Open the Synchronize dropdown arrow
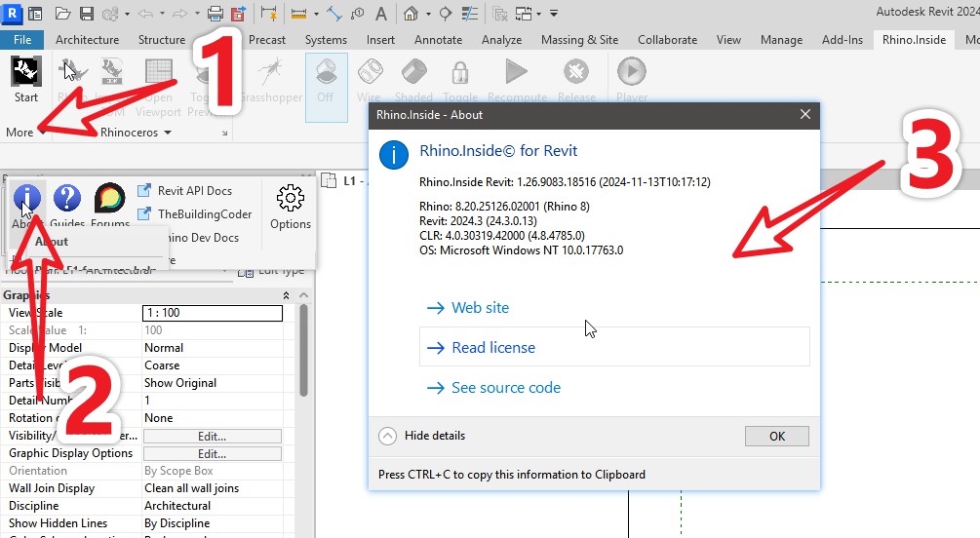This screenshot has width=980, height=538. [127, 13]
